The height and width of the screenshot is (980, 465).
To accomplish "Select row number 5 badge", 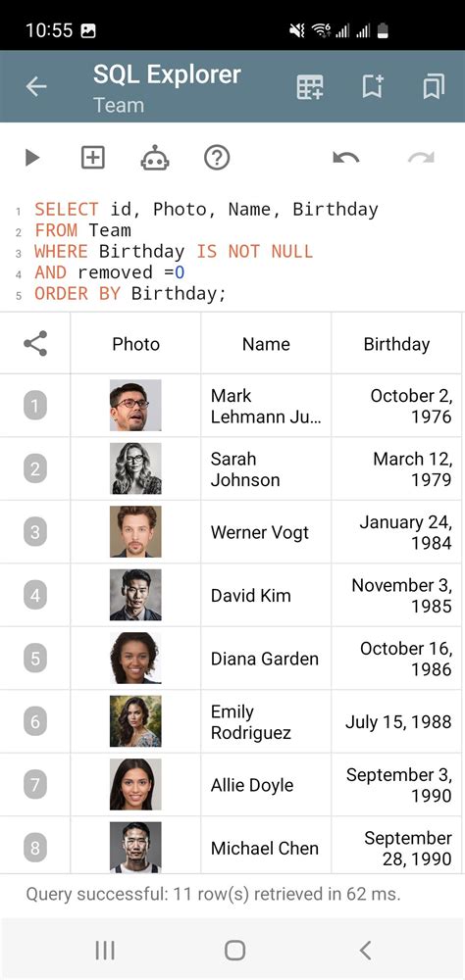I will 35,659.
